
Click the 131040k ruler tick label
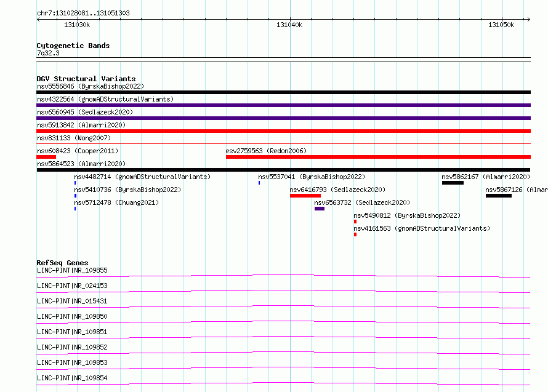(x=289, y=25)
